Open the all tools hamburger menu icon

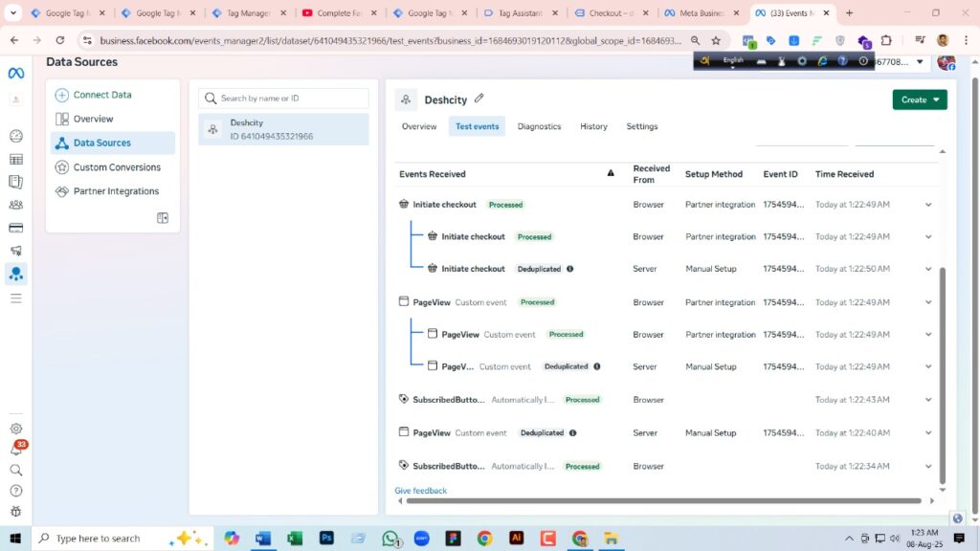16,298
